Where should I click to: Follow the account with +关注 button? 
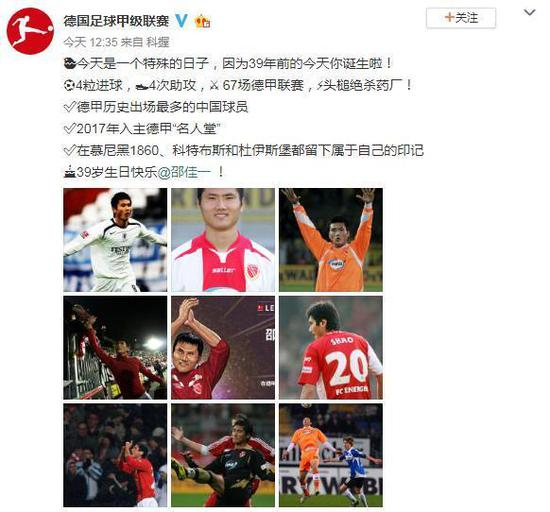pyautogui.click(x=461, y=18)
